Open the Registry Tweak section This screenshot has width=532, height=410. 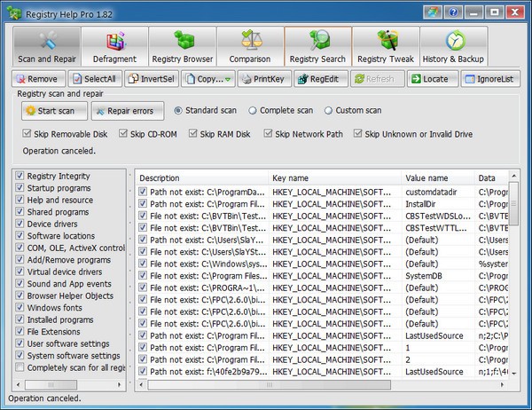click(x=385, y=46)
